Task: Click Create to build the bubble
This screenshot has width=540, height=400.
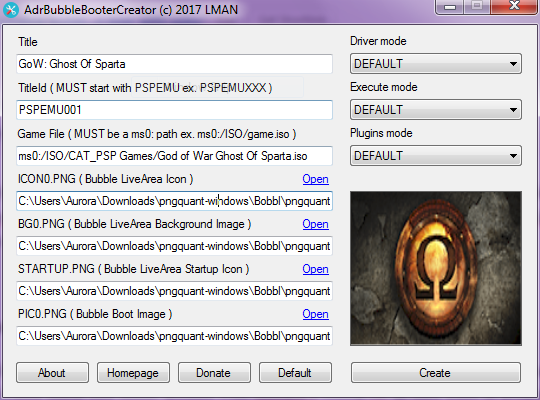Action: coord(436,372)
